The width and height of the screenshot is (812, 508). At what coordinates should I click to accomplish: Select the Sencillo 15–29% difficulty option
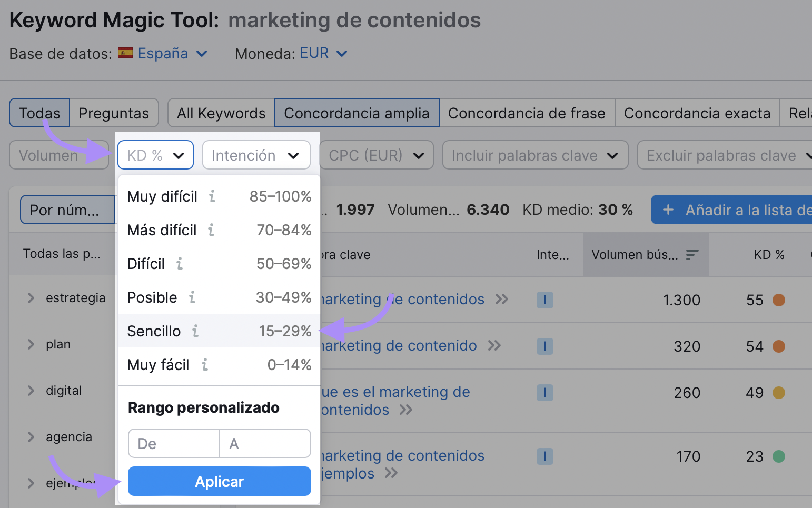(x=219, y=331)
